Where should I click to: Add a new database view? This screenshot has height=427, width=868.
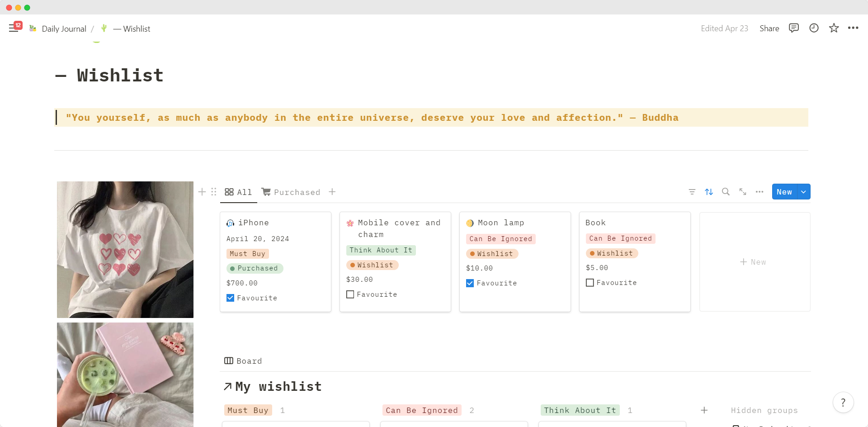coord(332,192)
